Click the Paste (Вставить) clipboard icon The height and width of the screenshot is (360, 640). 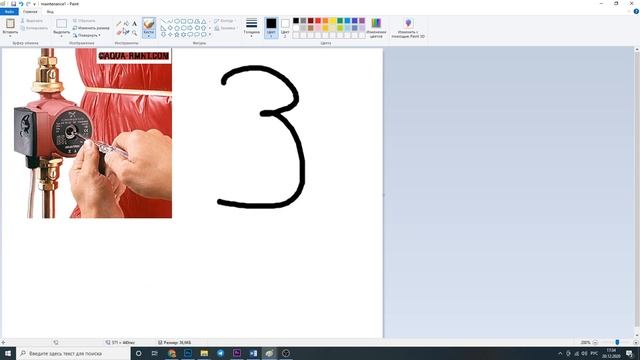[x=10, y=23]
